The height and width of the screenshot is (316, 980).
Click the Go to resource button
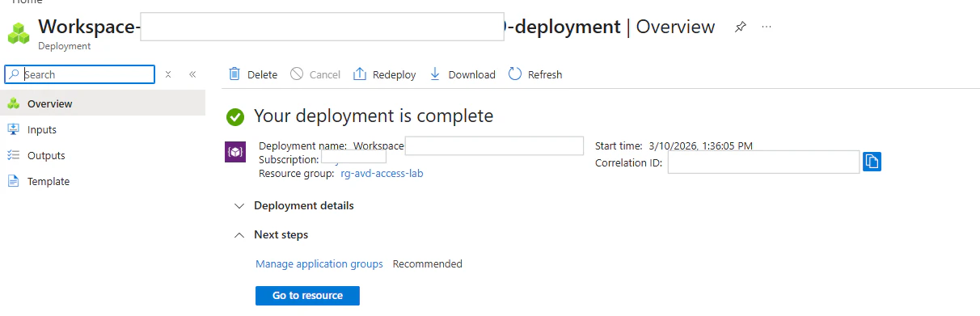point(307,296)
